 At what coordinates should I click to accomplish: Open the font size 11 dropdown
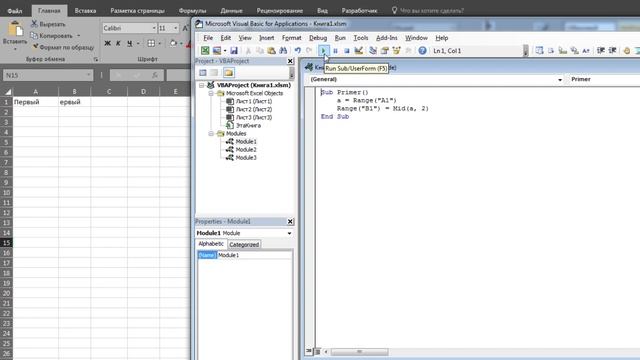(176, 28)
